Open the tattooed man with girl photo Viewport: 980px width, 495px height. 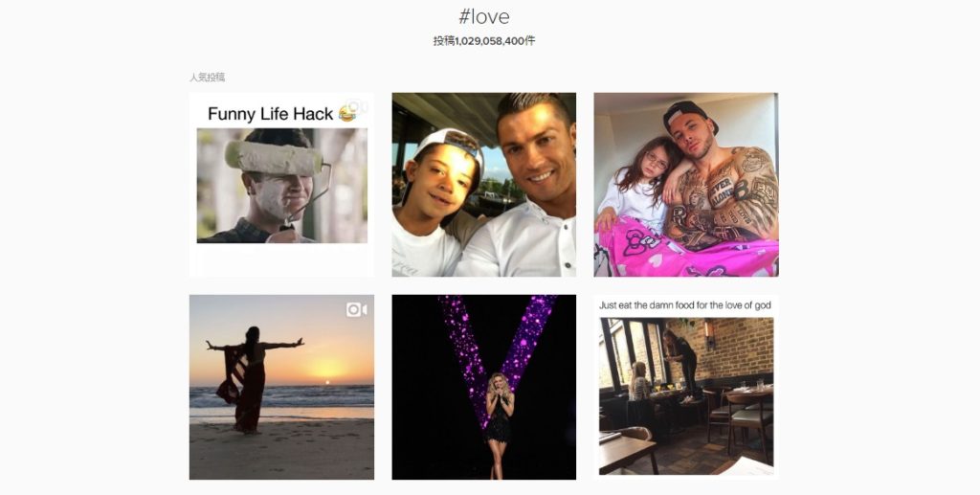point(686,185)
